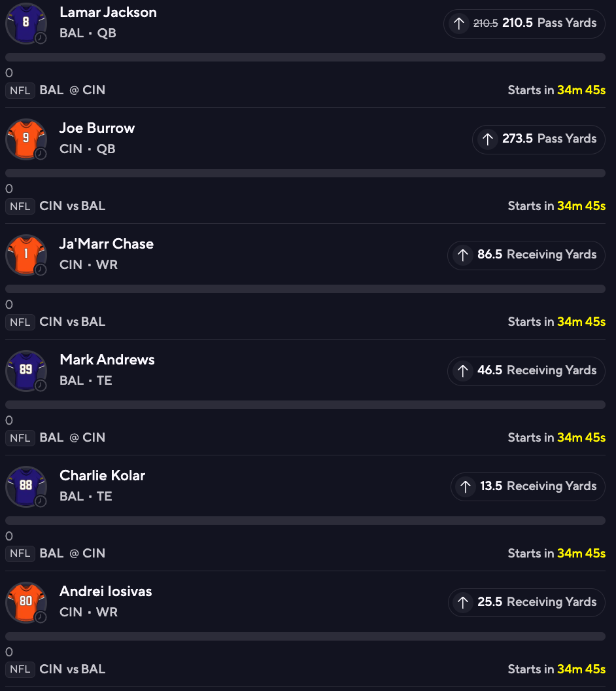Click Joe Burrow's progress bar
Screen dimensions: 616x691
pyautogui.click(x=305, y=173)
